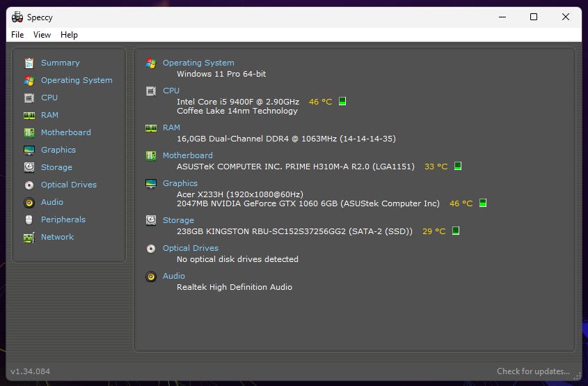The width and height of the screenshot is (588, 386).
Task: Select Optical Drives in the sidebar
Action: 69,185
